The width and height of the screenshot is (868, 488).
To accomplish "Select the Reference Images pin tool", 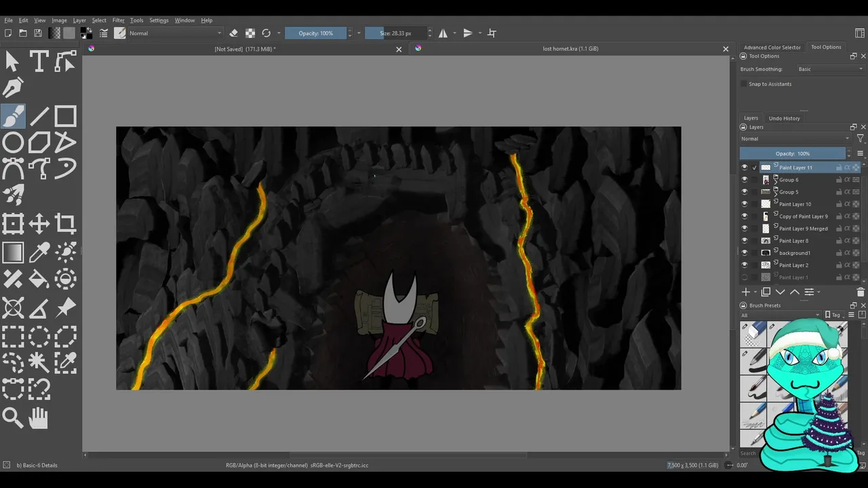I will 65,308.
